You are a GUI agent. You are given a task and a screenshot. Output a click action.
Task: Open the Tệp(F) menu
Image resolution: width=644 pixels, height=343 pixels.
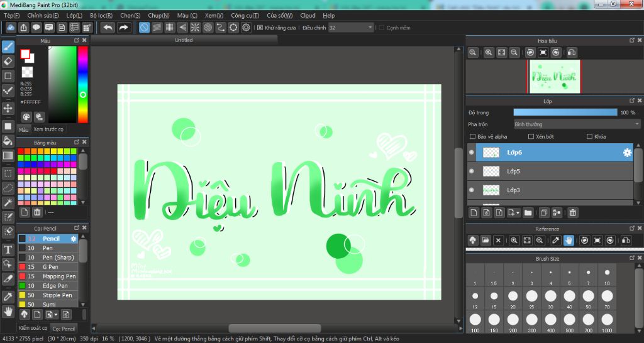click(x=11, y=16)
